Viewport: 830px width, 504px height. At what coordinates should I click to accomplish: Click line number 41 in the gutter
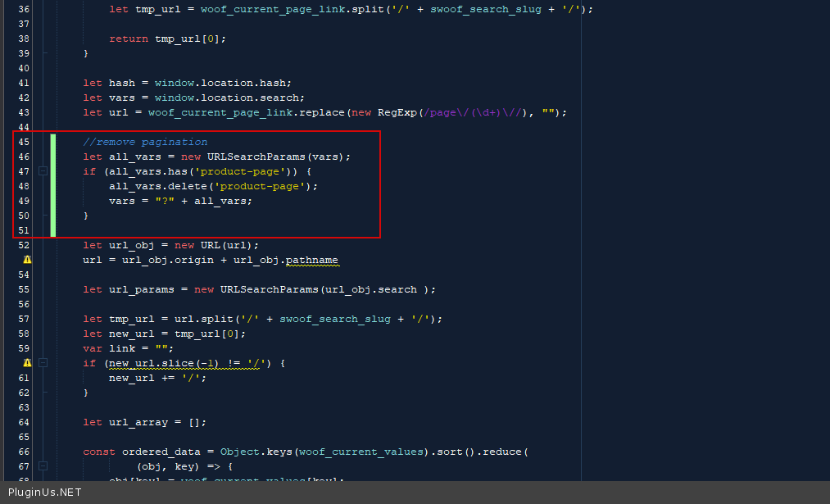tap(23, 83)
